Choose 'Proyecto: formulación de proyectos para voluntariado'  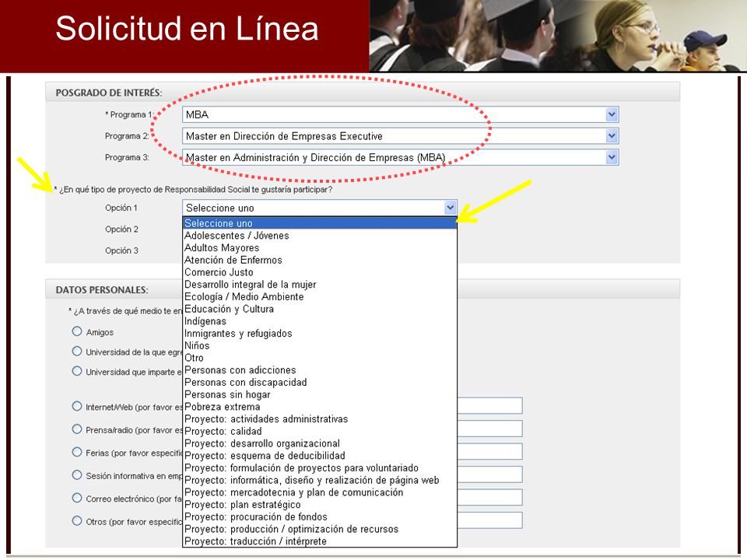click(x=320, y=468)
